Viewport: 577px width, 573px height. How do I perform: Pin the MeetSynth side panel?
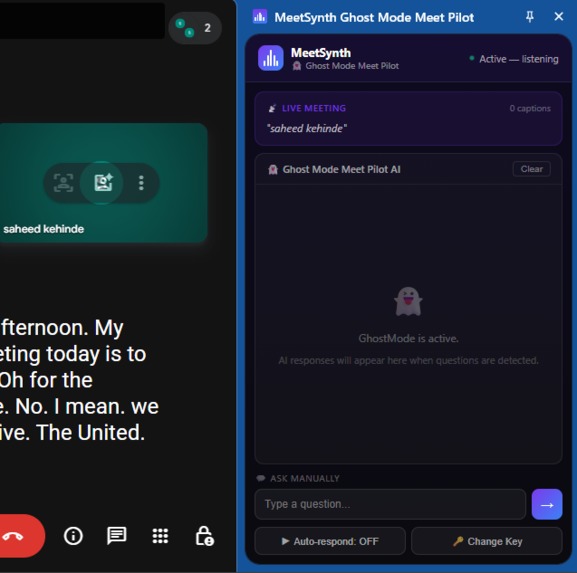(x=530, y=17)
